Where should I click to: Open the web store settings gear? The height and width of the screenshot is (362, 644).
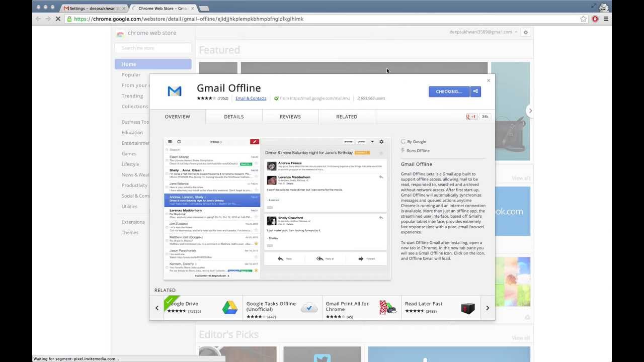(x=526, y=32)
